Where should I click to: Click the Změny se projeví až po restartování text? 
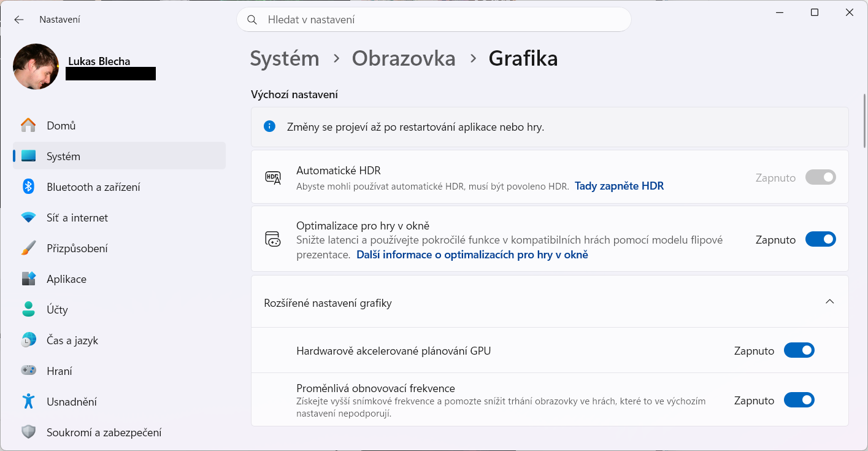click(416, 127)
